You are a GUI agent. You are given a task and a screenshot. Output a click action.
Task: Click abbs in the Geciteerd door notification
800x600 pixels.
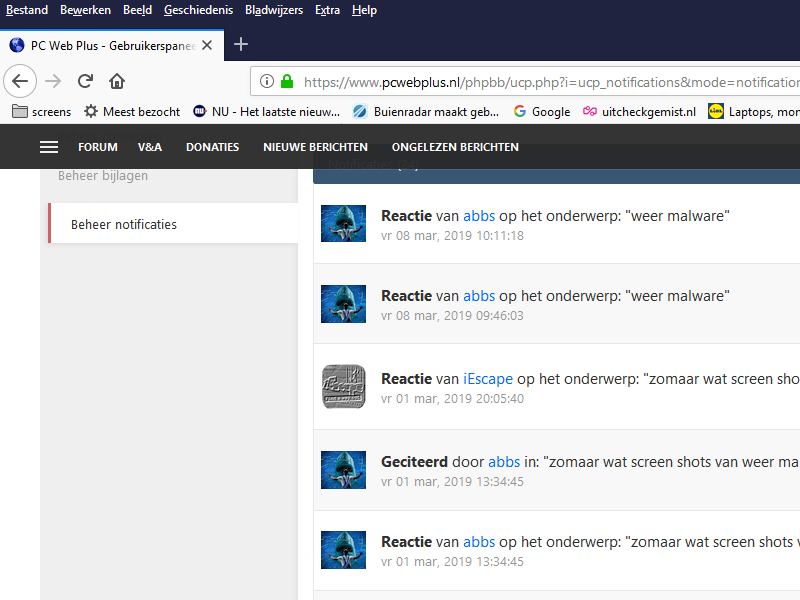[504, 462]
